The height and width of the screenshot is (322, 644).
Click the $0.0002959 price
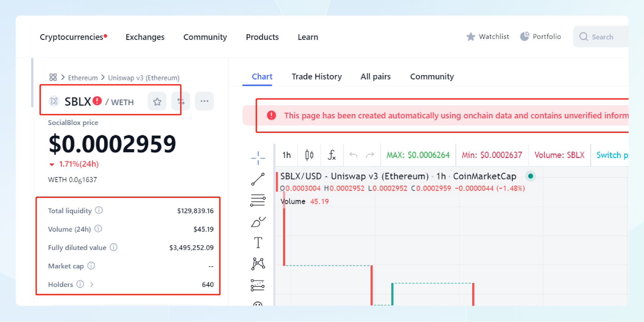pyautogui.click(x=112, y=144)
